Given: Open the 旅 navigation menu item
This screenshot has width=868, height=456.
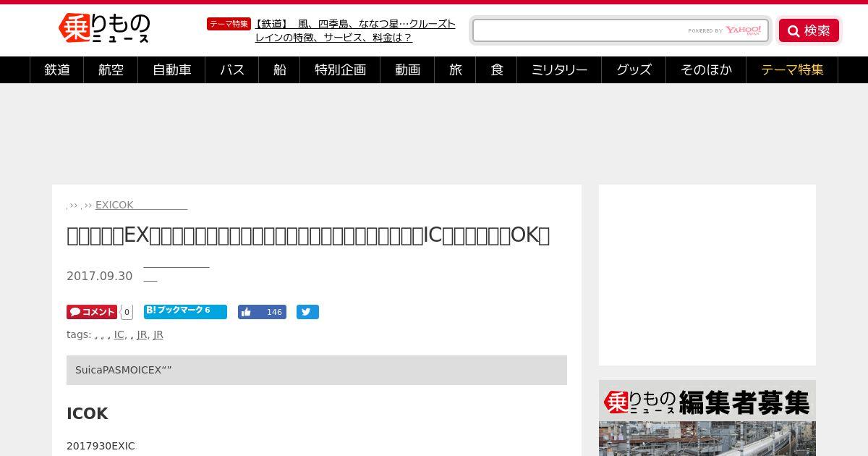Looking at the screenshot, I should click(x=455, y=69).
